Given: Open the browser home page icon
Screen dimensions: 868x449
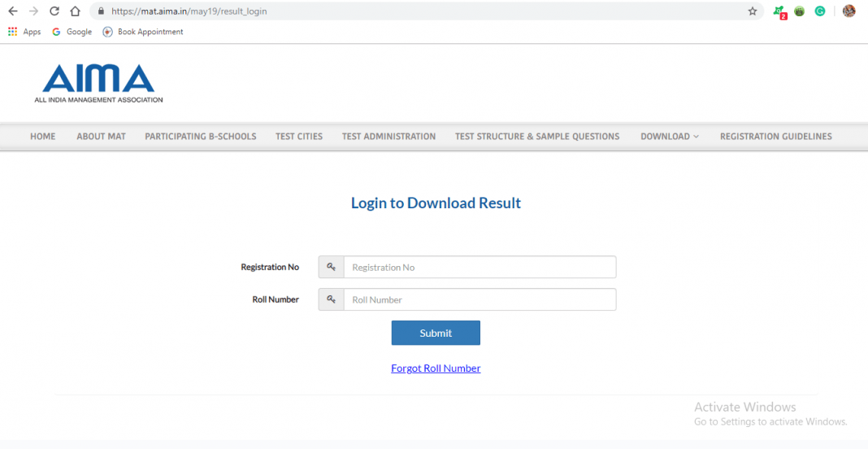Looking at the screenshot, I should (76, 11).
